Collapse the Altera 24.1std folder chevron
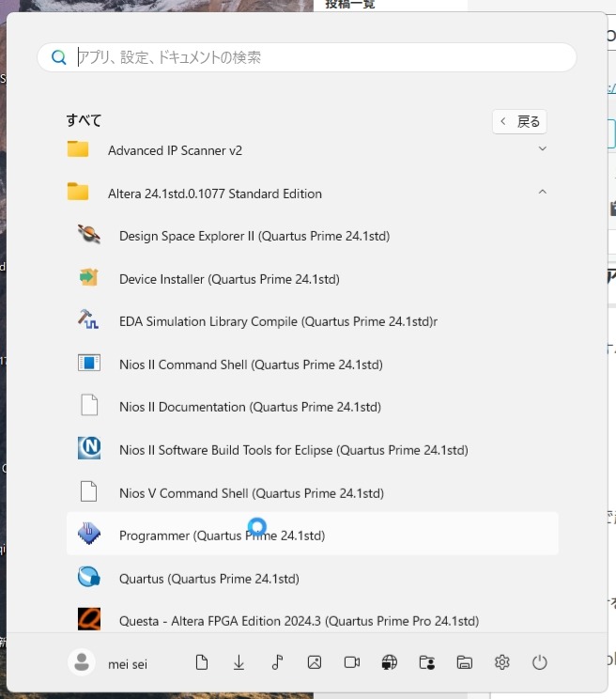Screen dimensions: 616x699 pyautogui.click(x=542, y=192)
